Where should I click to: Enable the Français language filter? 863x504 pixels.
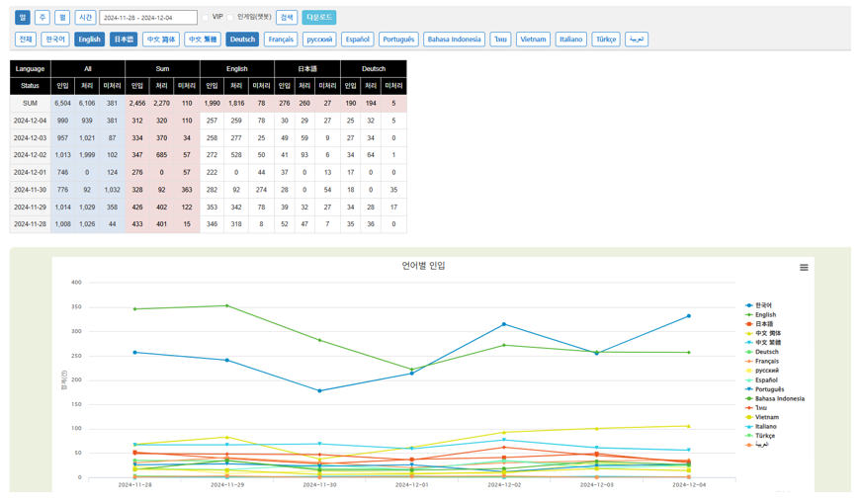click(281, 40)
